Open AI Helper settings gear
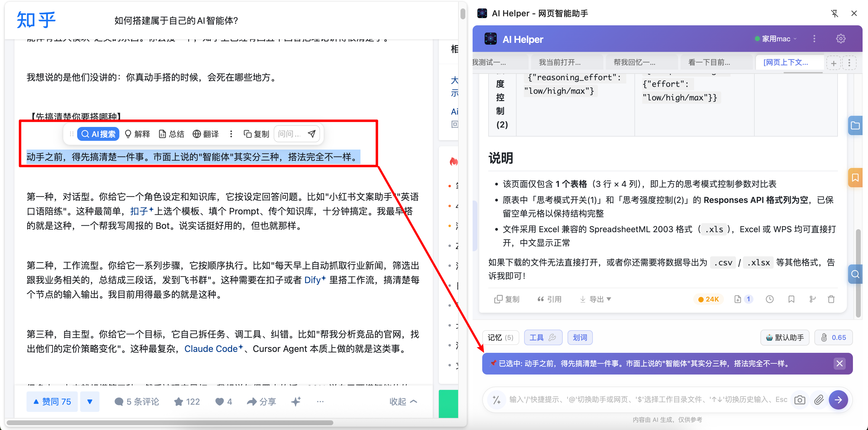The width and height of the screenshot is (868, 430). tap(840, 39)
